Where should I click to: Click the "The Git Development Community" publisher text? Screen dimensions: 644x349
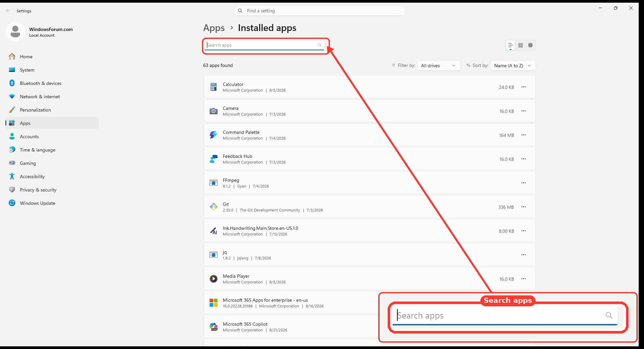[x=270, y=210]
